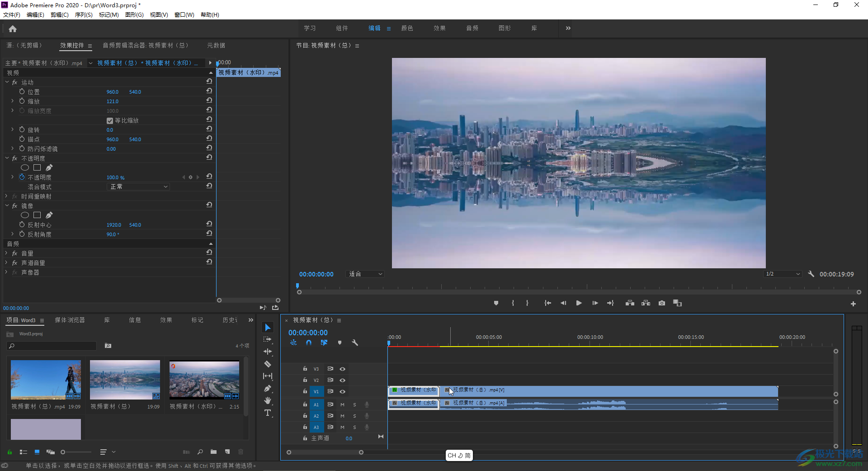Select the Hand tool
868x471 pixels.
point(268,400)
